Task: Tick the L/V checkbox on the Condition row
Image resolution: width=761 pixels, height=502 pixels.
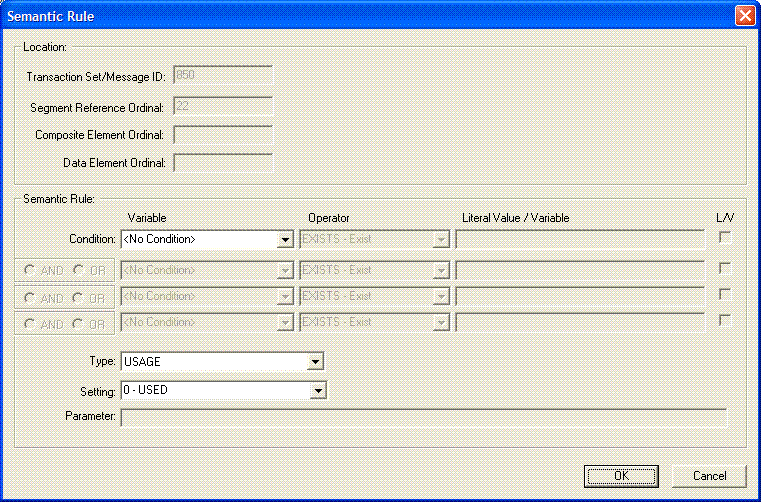Action: click(x=725, y=237)
